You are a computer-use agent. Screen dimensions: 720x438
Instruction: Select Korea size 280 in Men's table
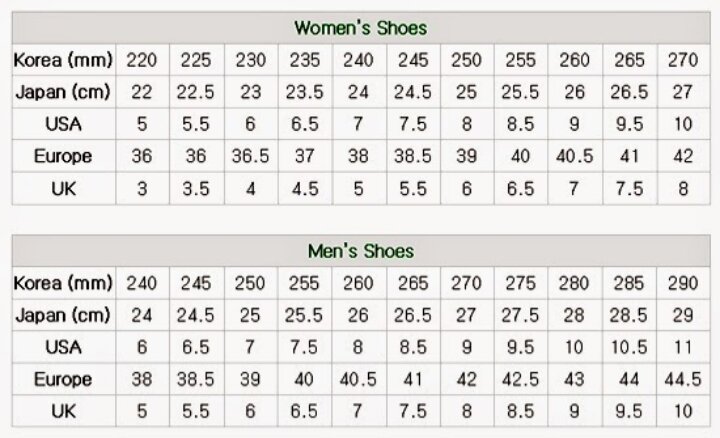click(x=575, y=283)
